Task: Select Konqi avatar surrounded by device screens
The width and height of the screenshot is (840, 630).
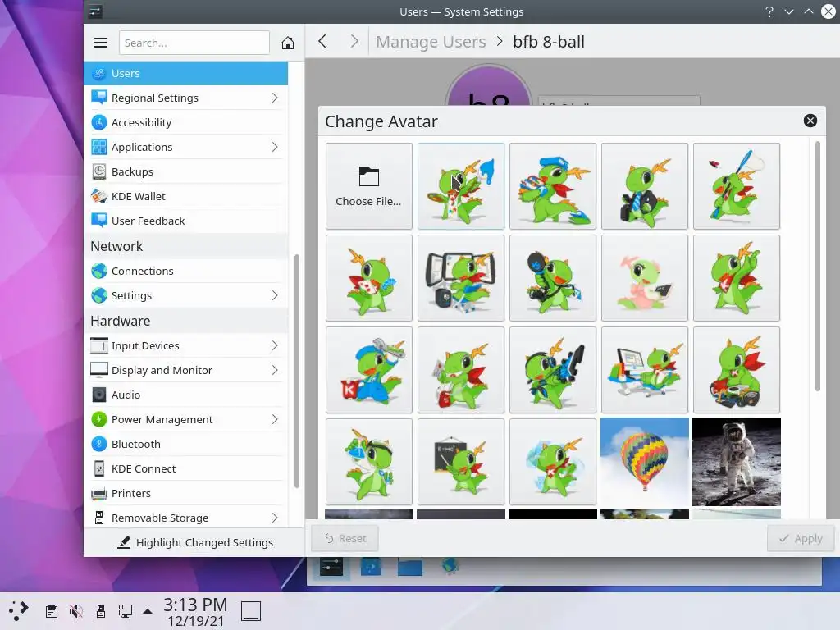Action: coord(461,278)
